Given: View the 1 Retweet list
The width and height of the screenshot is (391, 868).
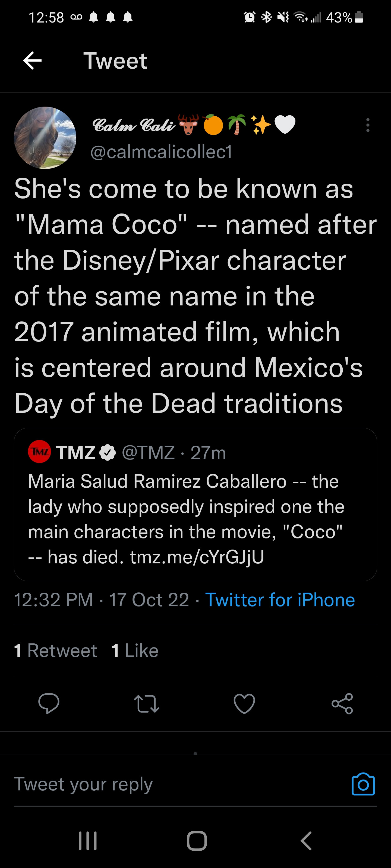Looking at the screenshot, I should [x=56, y=650].
